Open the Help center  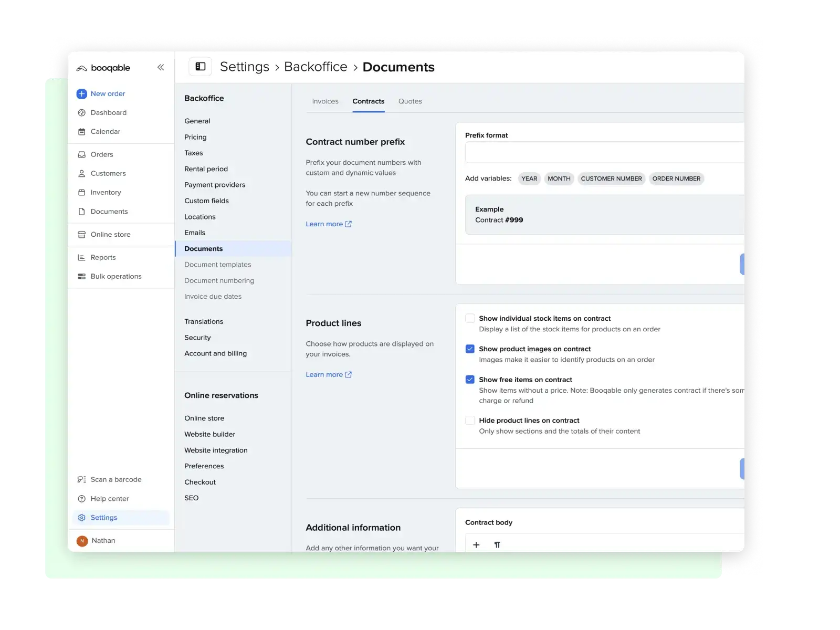click(x=109, y=499)
